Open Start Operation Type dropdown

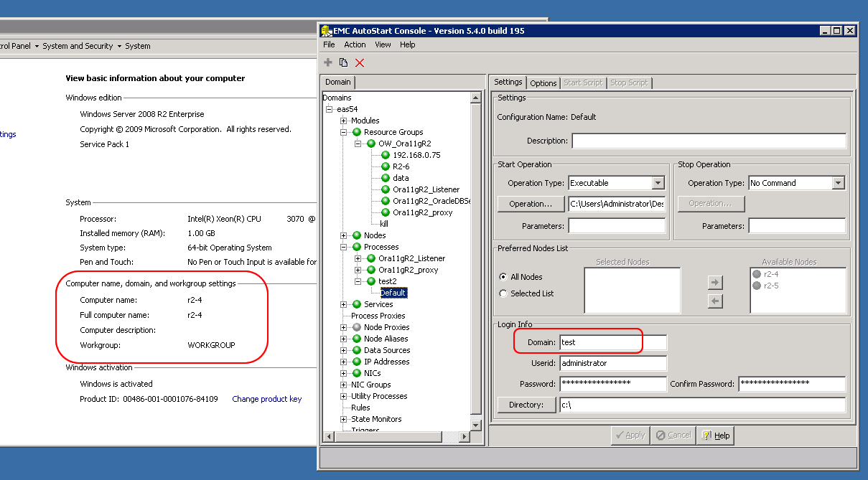[x=658, y=183]
